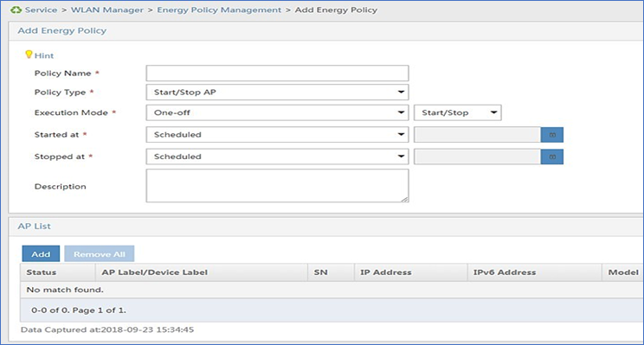This screenshot has height=345, width=644.
Task: Click the Stopped at date field
Action: click(x=477, y=157)
